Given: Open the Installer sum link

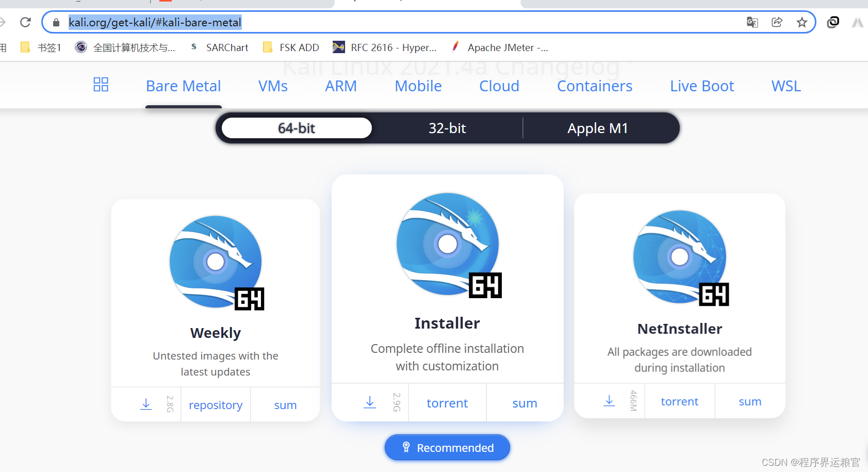Looking at the screenshot, I should click(525, 403).
